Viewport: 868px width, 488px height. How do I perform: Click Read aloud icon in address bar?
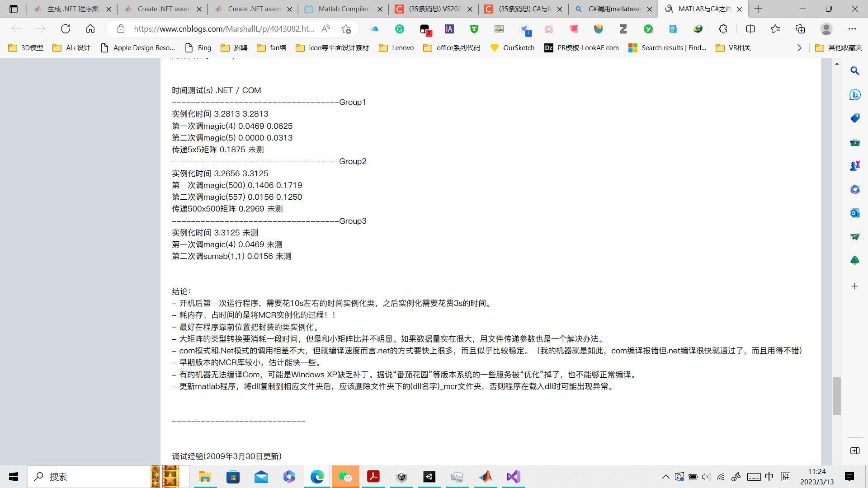coord(325,29)
